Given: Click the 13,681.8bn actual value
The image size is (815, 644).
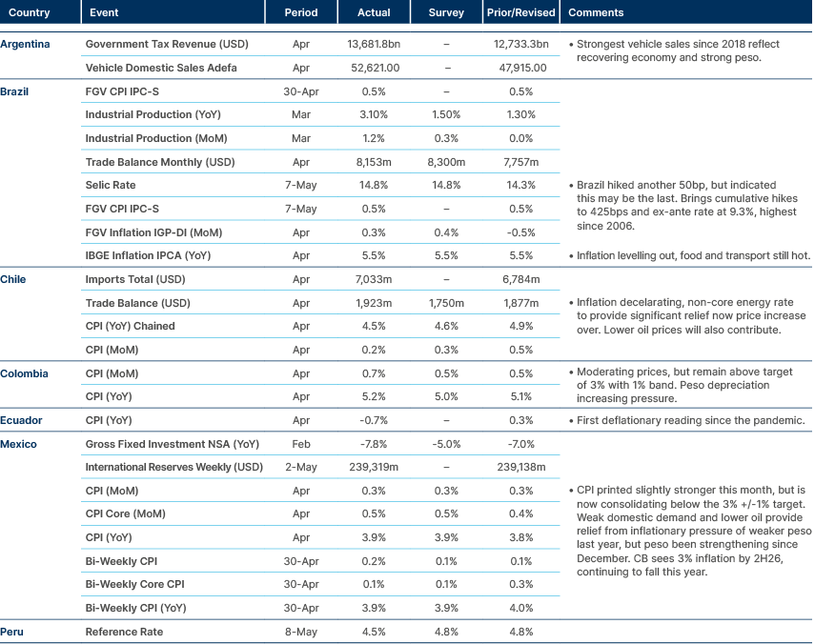Looking at the screenshot, I should tap(374, 44).
